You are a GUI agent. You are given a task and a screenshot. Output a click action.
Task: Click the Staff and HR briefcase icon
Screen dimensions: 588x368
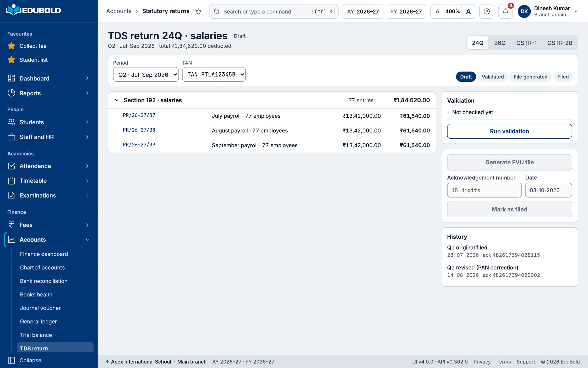point(11,137)
